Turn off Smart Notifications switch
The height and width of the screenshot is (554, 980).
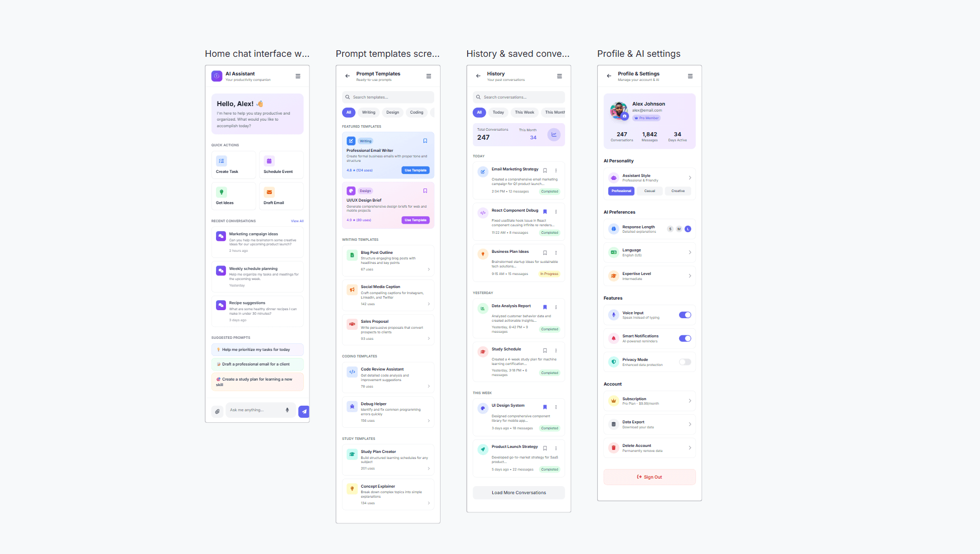coord(685,338)
